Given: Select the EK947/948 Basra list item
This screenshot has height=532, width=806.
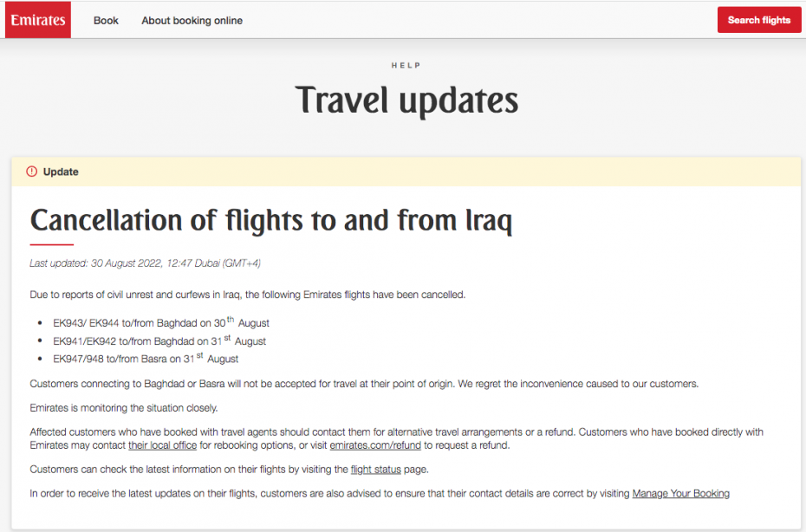Looking at the screenshot, I should tap(146, 359).
